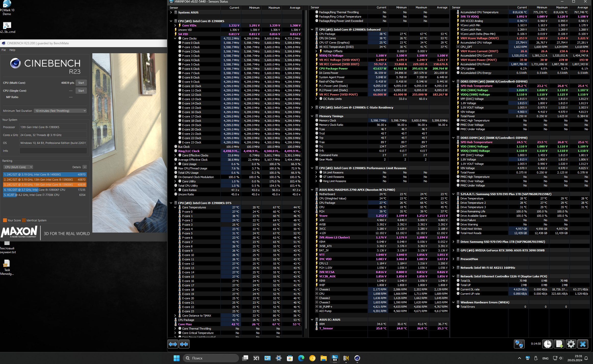Screen dimensions: 593x364
Task: Start the CPU Multi Core test
Action: pyautogui.click(x=81, y=83)
